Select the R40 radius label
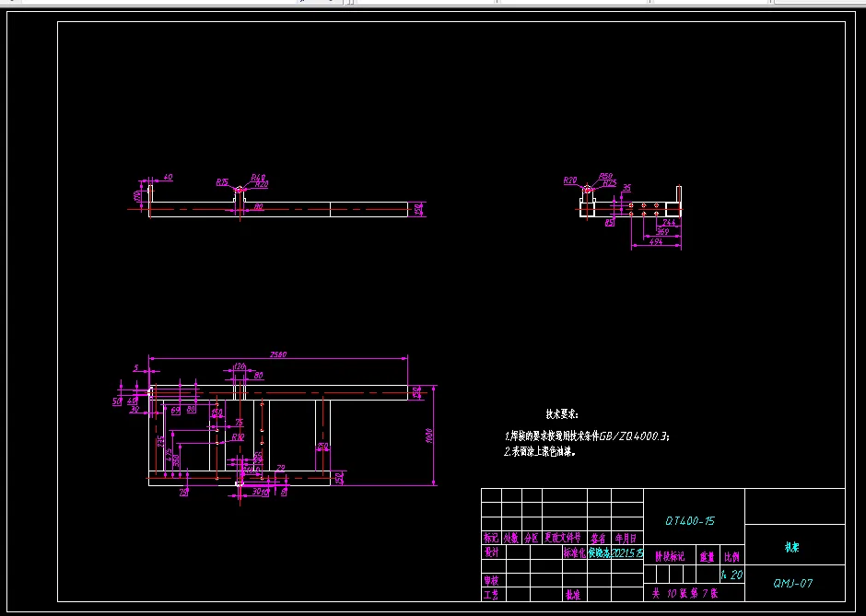Screen dimensions: 866x616 click(x=258, y=178)
